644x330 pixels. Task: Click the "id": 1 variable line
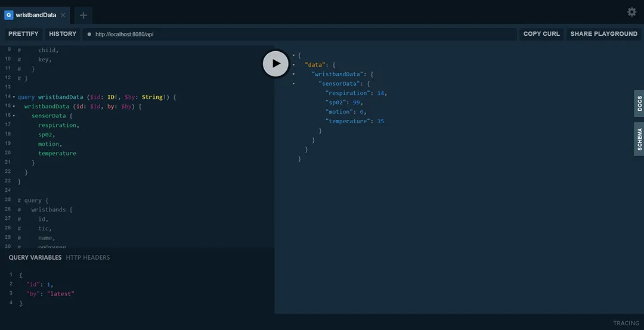coord(39,285)
